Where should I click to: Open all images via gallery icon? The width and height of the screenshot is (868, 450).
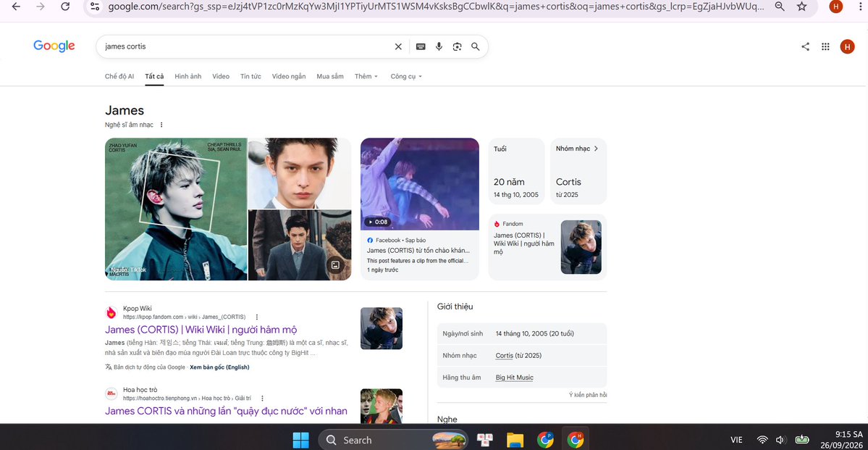pos(335,265)
